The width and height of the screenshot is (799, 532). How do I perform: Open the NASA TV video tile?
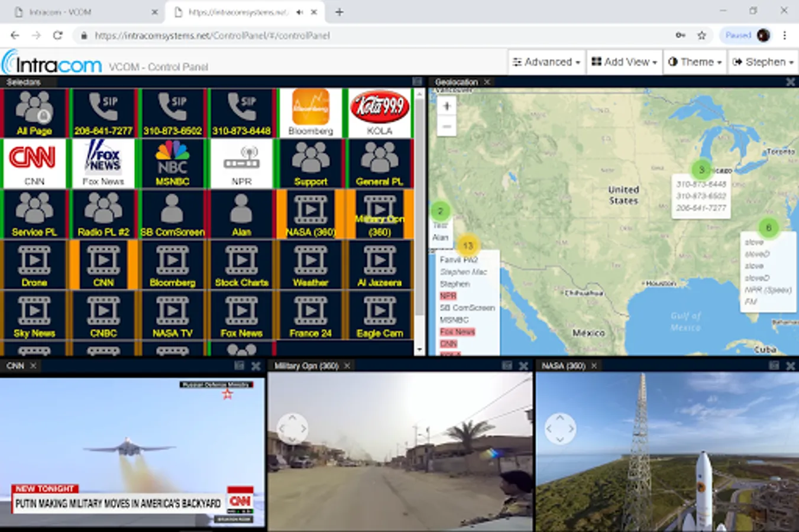(x=173, y=316)
